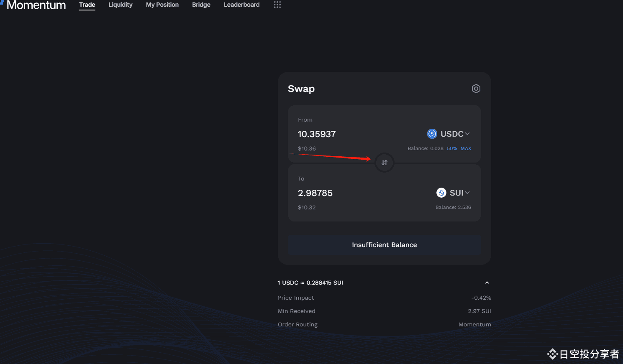623x364 pixels.
Task: Open the Liquidity page
Action: [120, 5]
